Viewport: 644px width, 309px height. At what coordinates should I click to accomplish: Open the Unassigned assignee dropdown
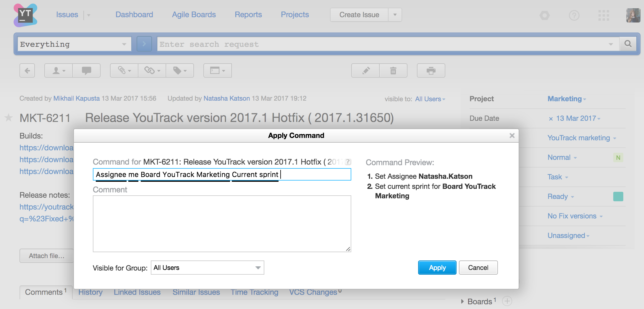[568, 236]
